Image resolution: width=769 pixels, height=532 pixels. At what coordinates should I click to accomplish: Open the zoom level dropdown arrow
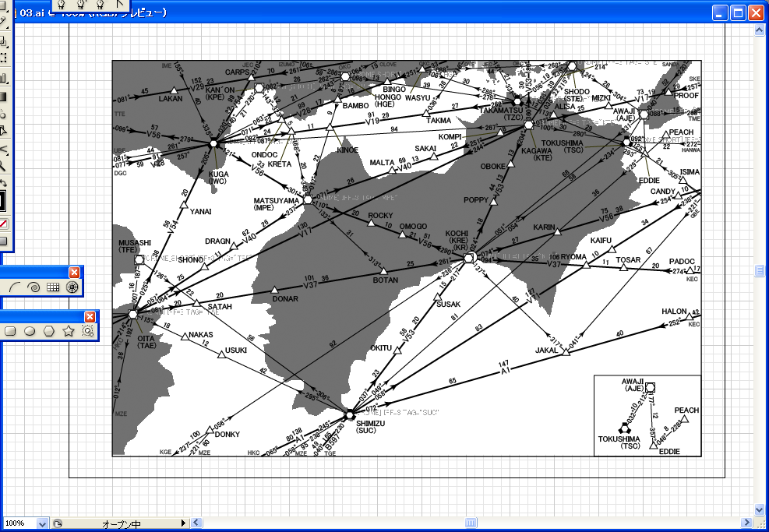43,523
